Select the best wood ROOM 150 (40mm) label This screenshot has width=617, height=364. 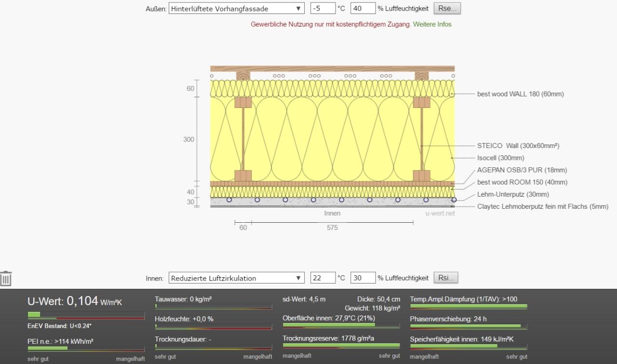coord(523,182)
